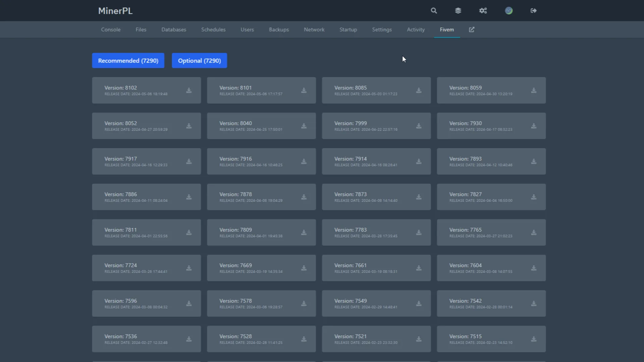The image size is (644, 362).
Task: Go to the Startup tab
Action: pos(348,29)
